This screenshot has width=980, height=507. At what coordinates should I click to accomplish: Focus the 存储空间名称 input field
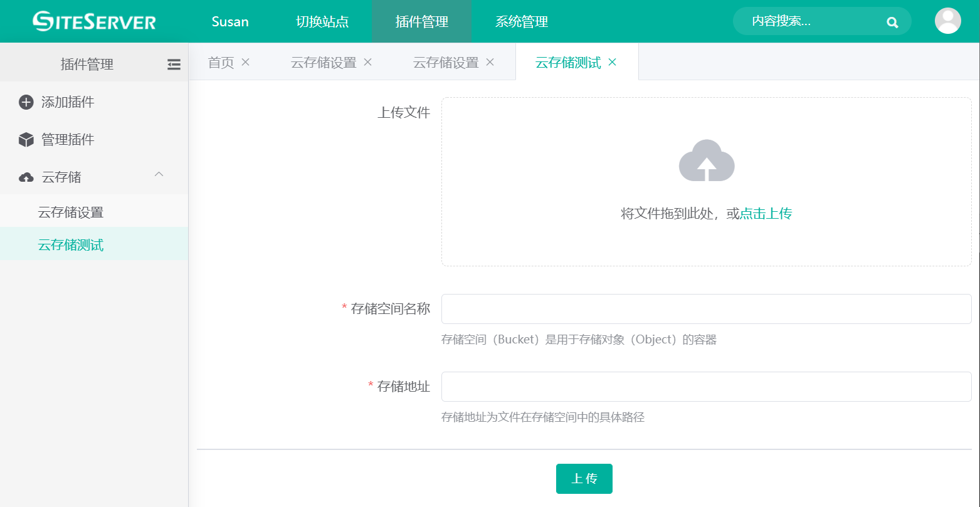coord(706,309)
